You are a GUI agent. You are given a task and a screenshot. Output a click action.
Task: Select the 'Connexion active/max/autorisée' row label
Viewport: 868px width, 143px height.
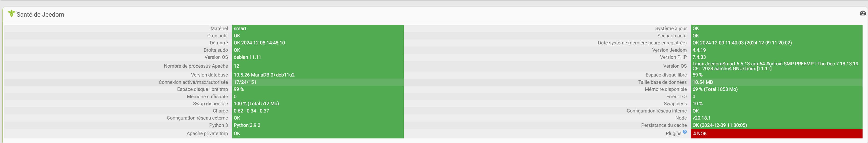[193, 82]
